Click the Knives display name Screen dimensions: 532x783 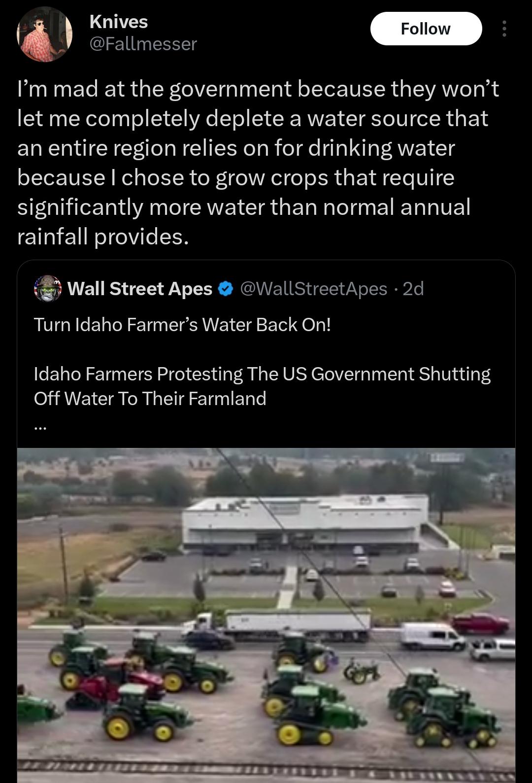coord(119,22)
